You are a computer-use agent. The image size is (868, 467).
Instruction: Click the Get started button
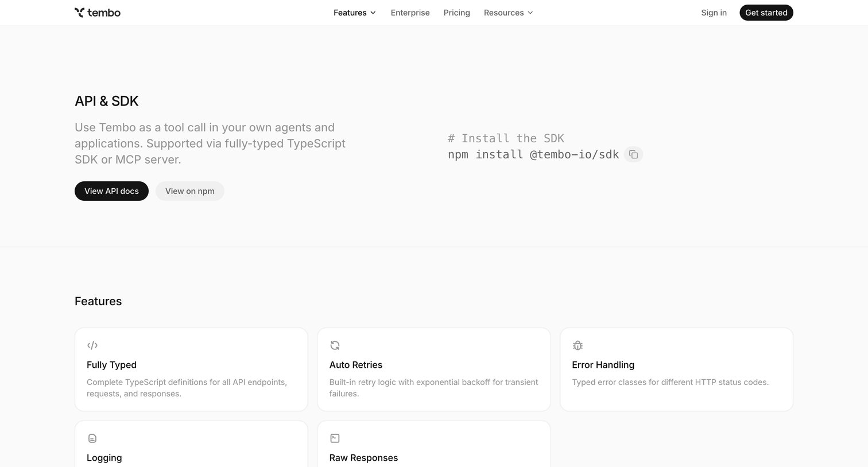[766, 13]
